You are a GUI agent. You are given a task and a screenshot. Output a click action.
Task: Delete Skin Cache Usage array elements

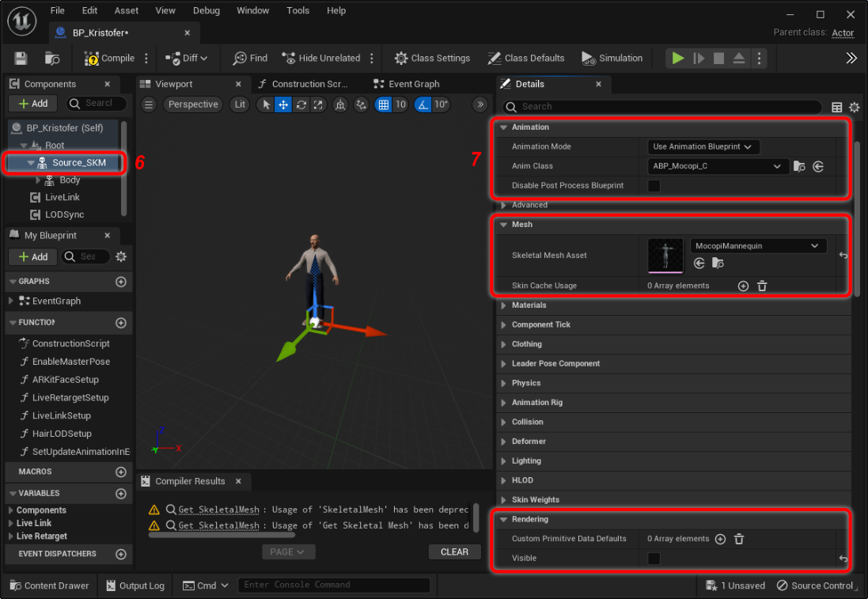[x=762, y=286]
